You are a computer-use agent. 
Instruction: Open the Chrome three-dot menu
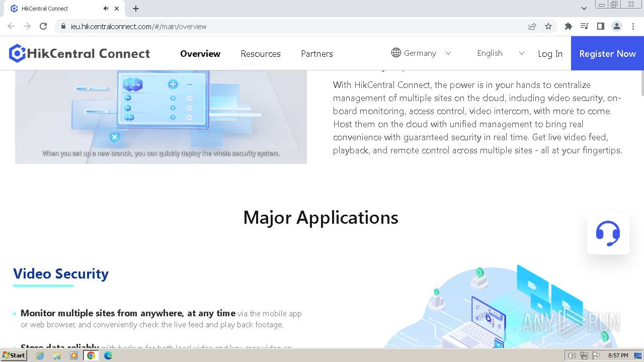click(x=633, y=26)
